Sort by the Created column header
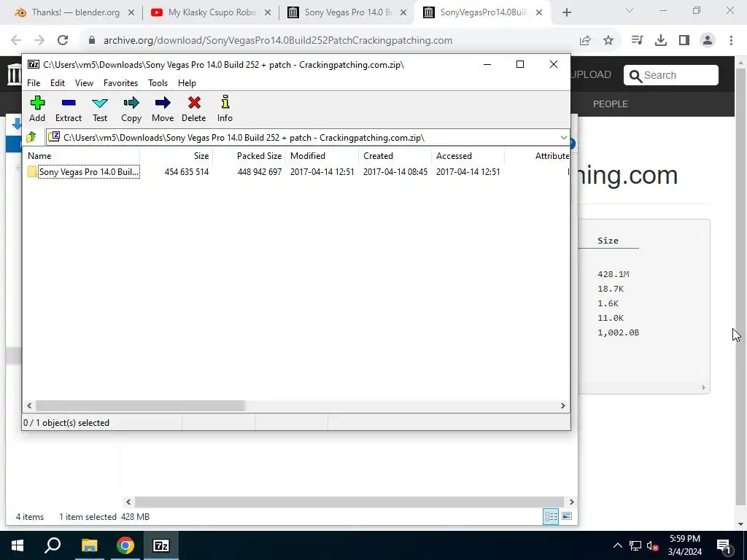This screenshot has height=560, width=747. click(x=395, y=156)
